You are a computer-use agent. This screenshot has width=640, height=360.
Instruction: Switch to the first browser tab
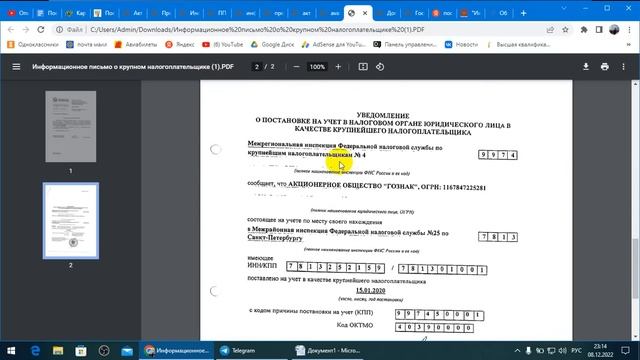pos(18,13)
